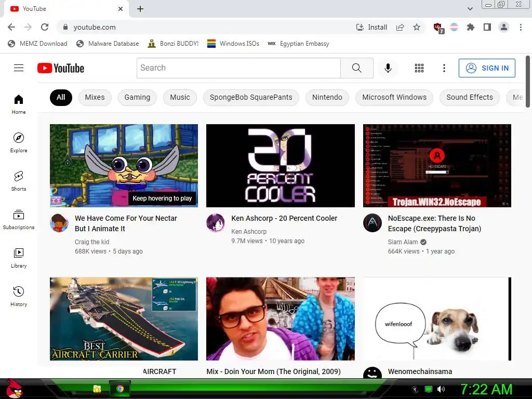
Task: Open YouTube settings three-dot menu
Action: [444, 68]
